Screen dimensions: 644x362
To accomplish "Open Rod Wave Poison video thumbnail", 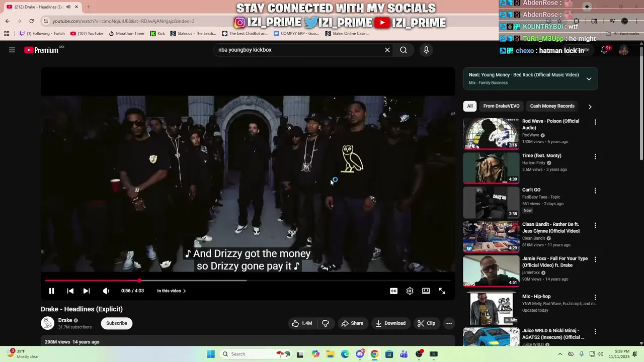I will tap(491, 133).
